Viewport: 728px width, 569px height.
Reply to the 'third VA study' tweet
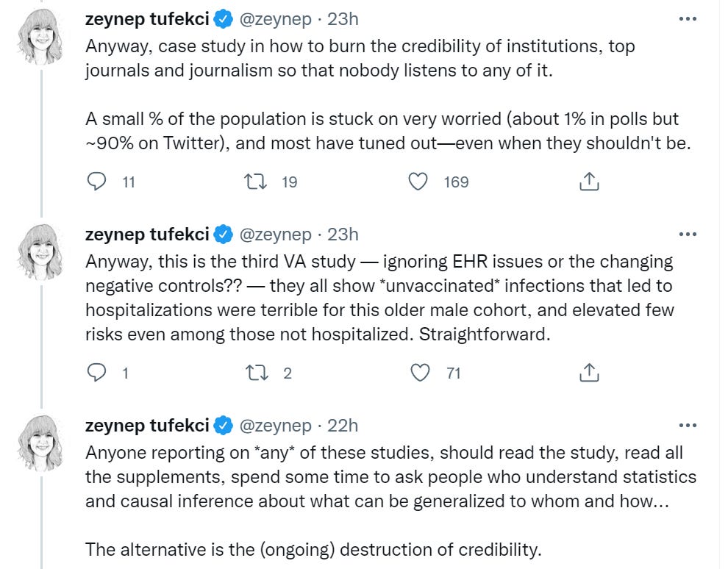[98, 373]
